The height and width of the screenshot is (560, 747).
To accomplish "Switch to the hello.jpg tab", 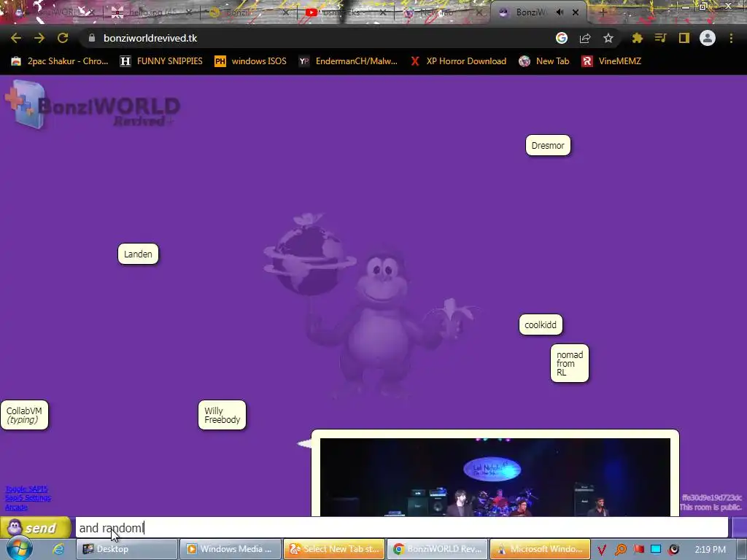I will [151, 12].
